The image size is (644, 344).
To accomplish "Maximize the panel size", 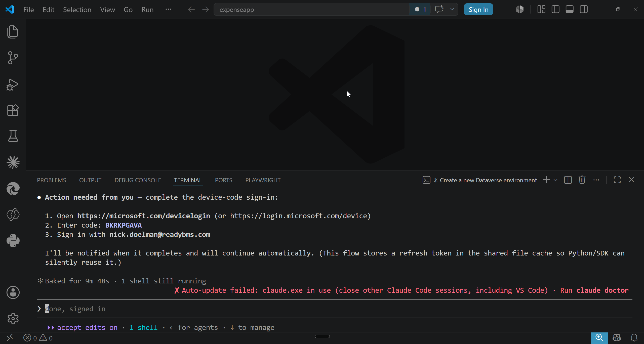I will [617, 180].
